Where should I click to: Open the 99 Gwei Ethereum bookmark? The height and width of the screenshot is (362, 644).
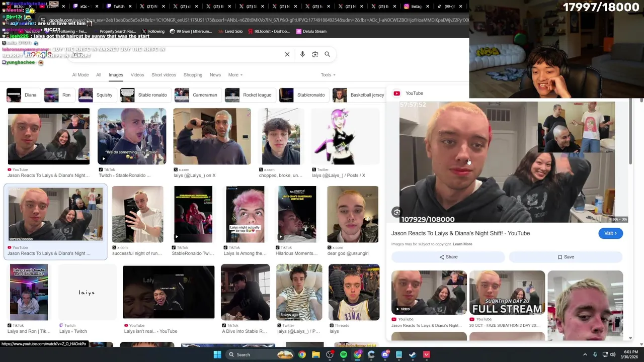[x=191, y=31]
